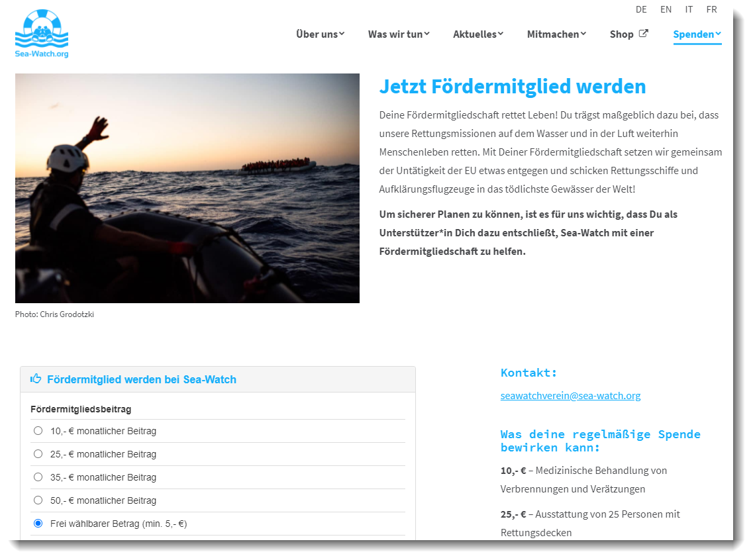Pick the 50,- € monthly contribution radio
Viewport: 753px width, 560px height.
tap(38, 500)
